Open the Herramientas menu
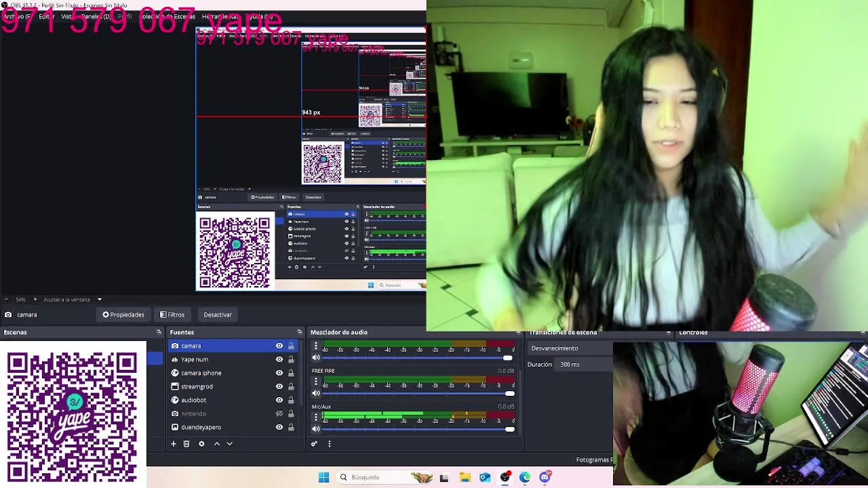 point(220,16)
